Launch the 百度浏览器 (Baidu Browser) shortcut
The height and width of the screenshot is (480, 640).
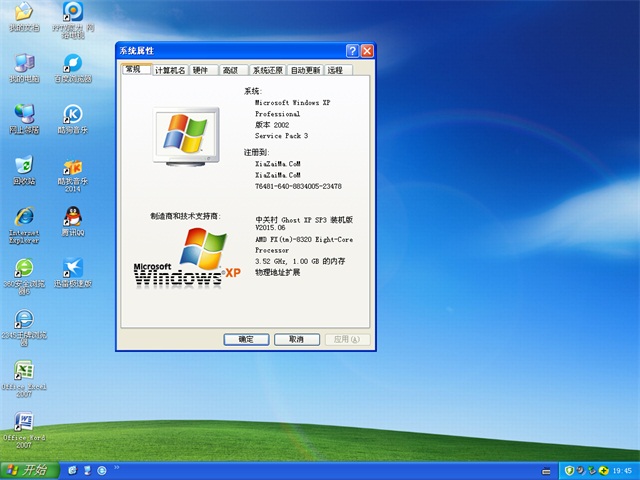coord(72,62)
